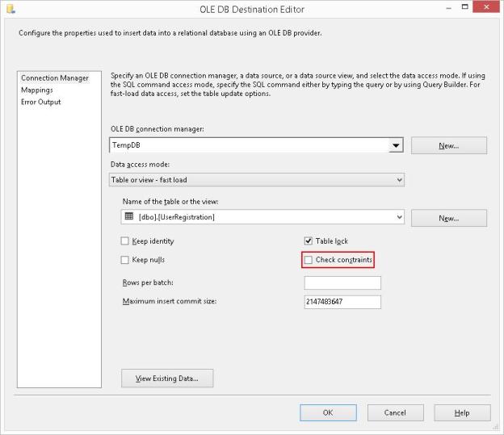Open Help for this dialog
Screen dimensions: 504x435
click(462, 412)
